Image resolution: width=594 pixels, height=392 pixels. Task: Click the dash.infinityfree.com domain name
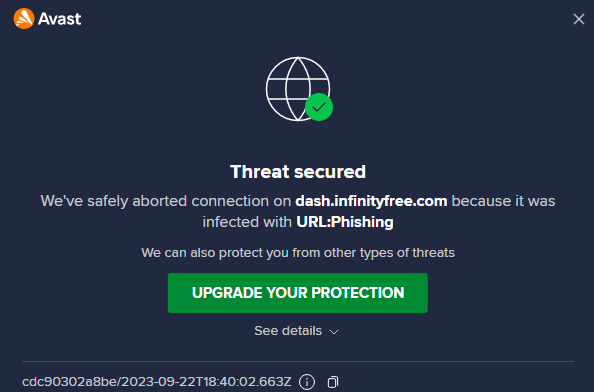click(x=371, y=201)
